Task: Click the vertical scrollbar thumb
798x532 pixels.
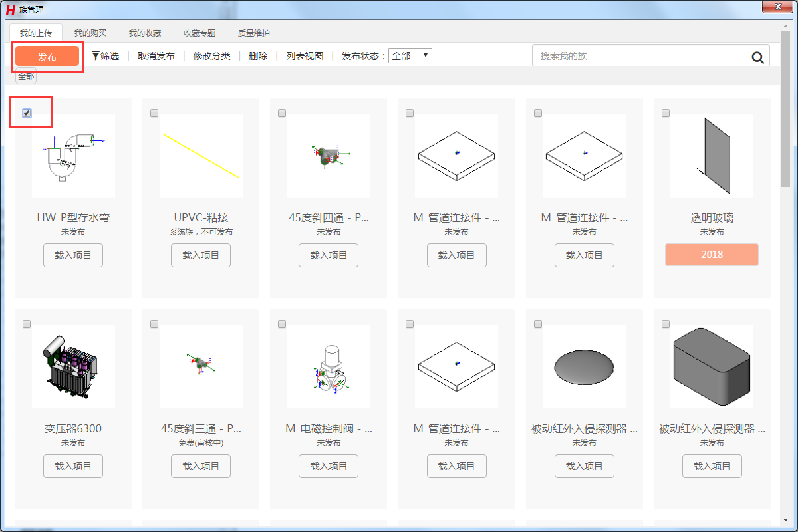Action: [785, 110]
